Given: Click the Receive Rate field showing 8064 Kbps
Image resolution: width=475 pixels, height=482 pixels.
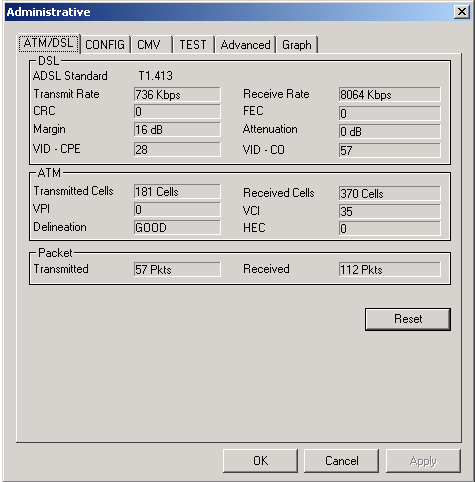Looking at the screenshot, I should (x=389, y=95).
